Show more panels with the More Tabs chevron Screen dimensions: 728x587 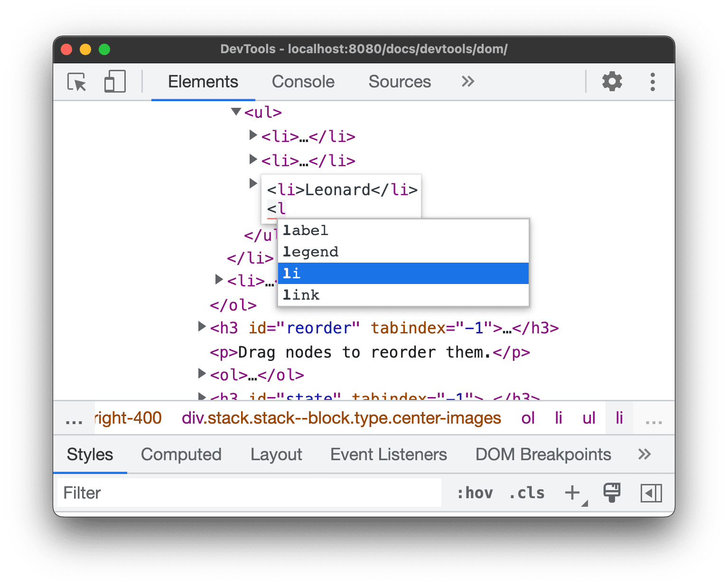point(467,82)
